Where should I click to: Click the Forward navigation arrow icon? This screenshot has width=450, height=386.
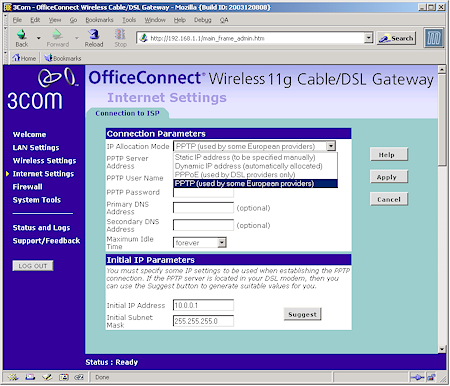pyautogui.click(x=57, y=34)
